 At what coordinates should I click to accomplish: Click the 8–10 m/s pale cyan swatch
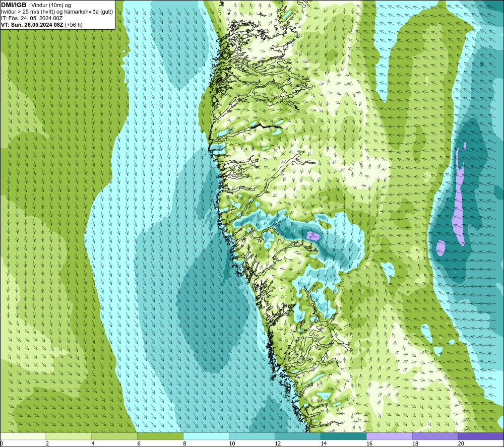(x=206, y=436)
